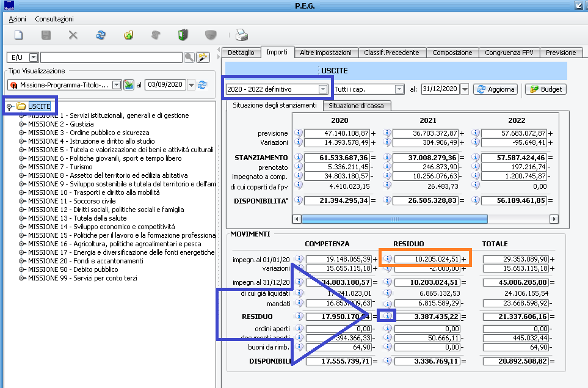The height and width of the screenshot is (388, 588).
Task: Expand MISSIONE 2 - Giustizia node
Action: 22,124
